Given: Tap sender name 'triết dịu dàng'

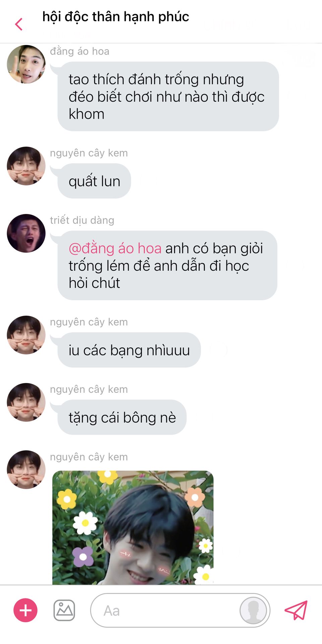Looking at the screenshot, I should pyautogui.click(x=82, y=220).
